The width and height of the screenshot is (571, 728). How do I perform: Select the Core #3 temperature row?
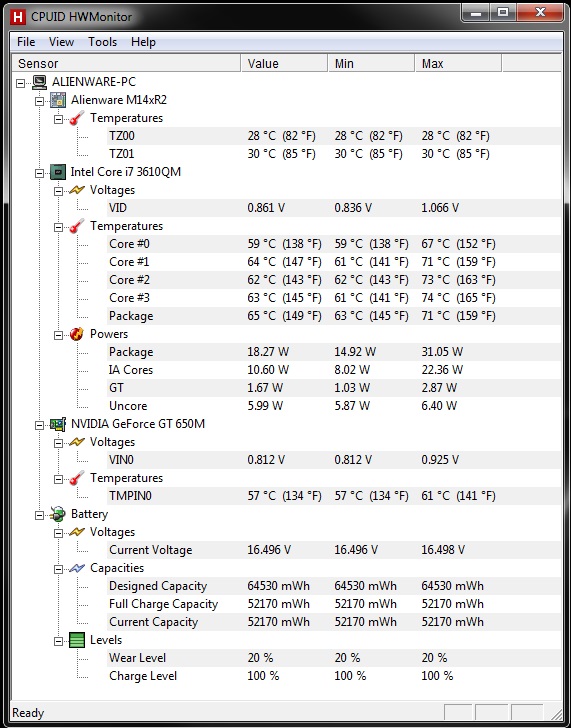point(333,298)
